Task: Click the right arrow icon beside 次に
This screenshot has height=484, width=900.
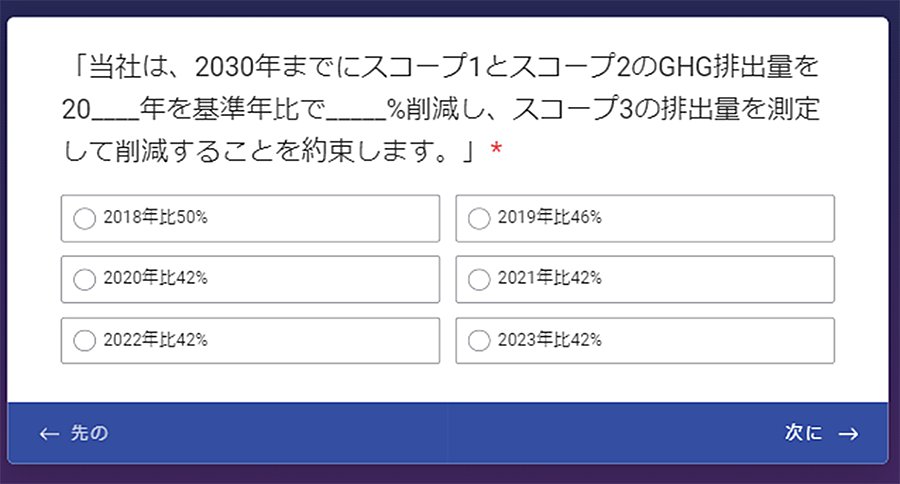Action: 849,433
